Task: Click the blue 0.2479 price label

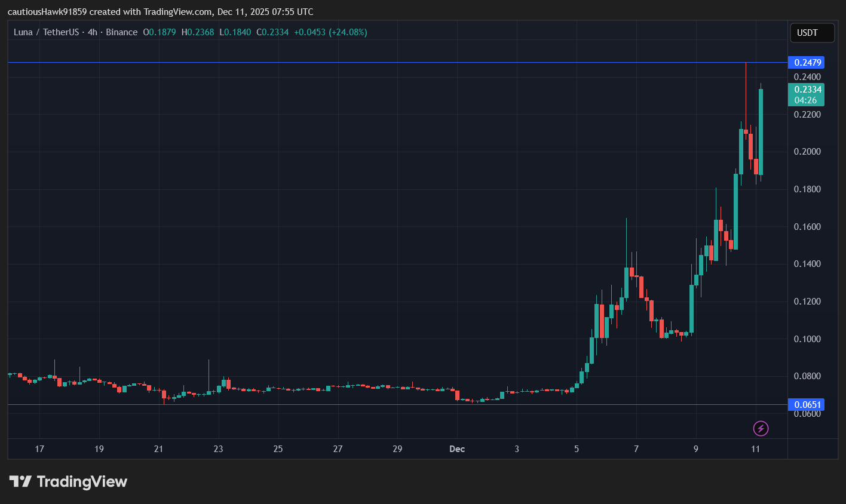Action: [x=807, y=63]
